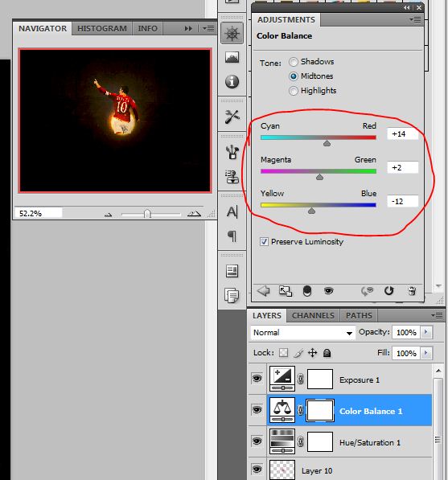Open the Clone Source stamp icon

click(232, 177)
